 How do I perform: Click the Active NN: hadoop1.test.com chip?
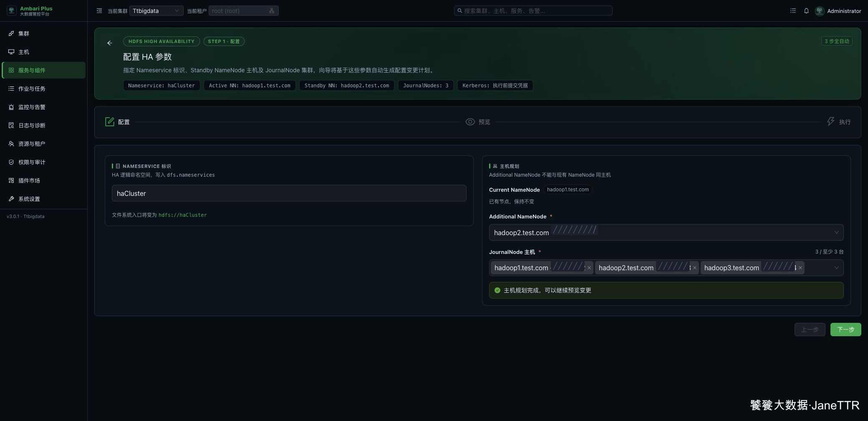250,86
